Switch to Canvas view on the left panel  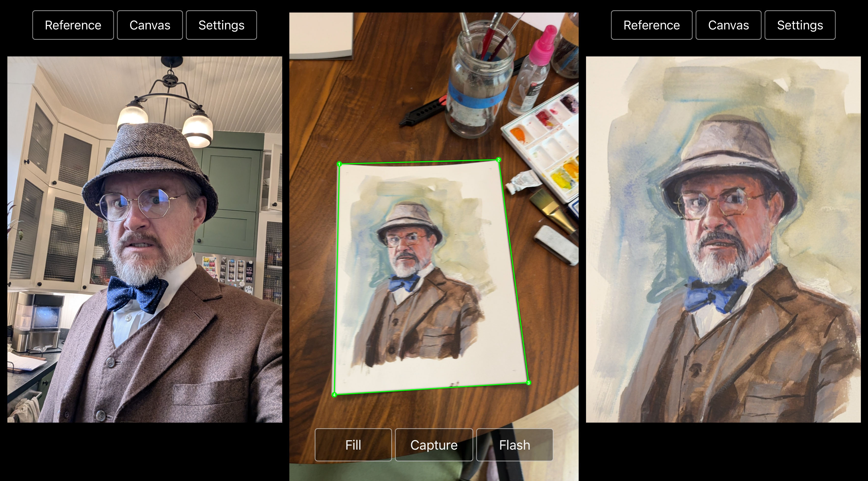150,25
